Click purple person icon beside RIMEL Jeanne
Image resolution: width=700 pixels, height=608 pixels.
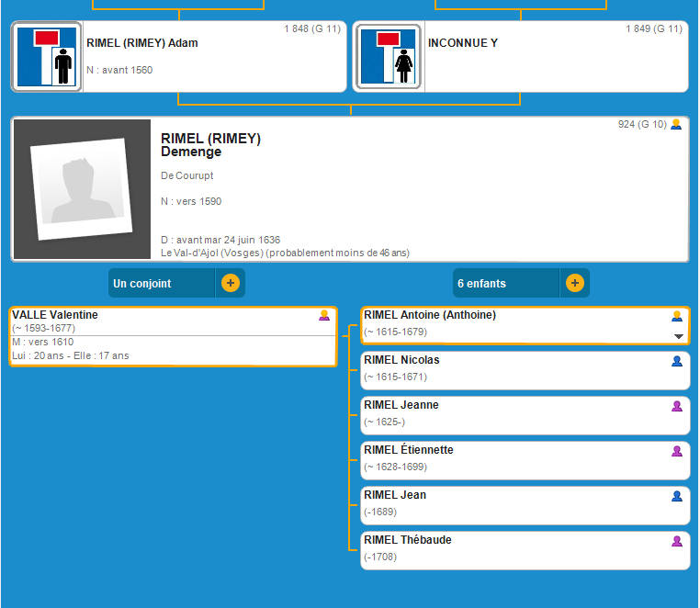click(677, 406)
